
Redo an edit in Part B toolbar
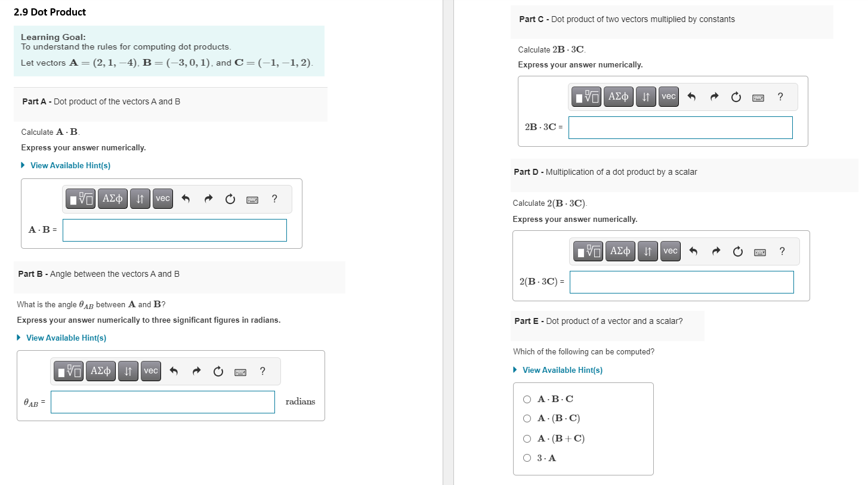(x=196, y=370)
